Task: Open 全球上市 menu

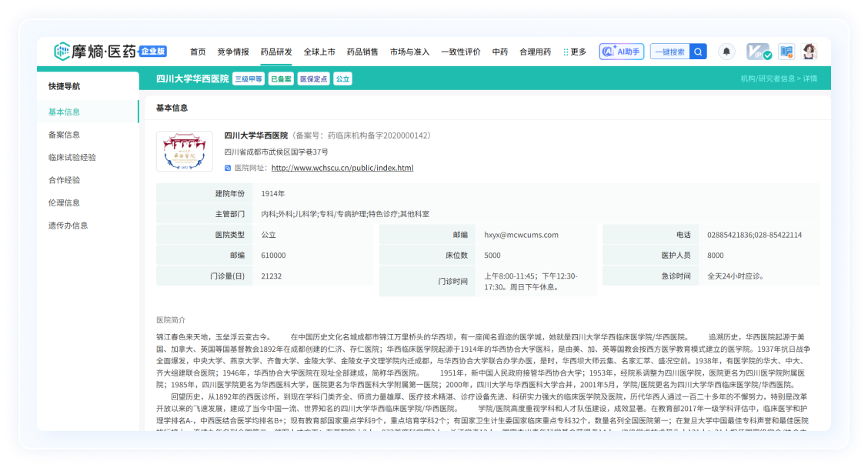Action: pyautogui.click(x=319, y=52)
